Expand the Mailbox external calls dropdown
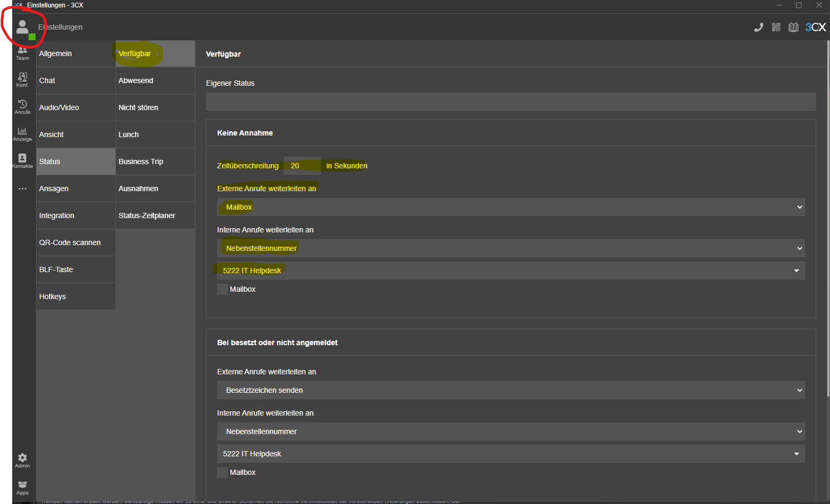 (x=511, y=207)
